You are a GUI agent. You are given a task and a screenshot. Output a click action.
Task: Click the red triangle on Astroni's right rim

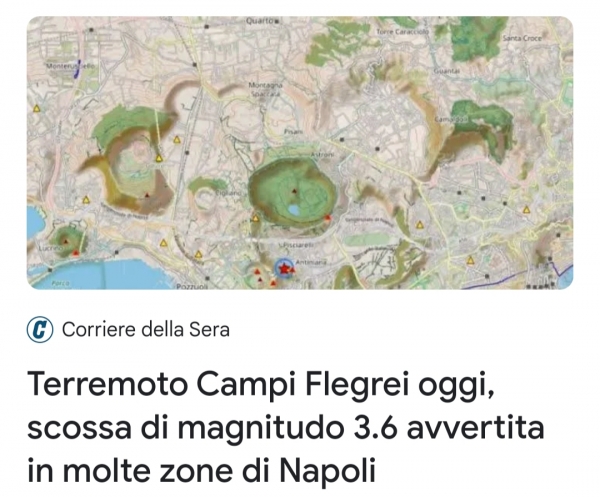pyautogui.click(x=327, y=217)
